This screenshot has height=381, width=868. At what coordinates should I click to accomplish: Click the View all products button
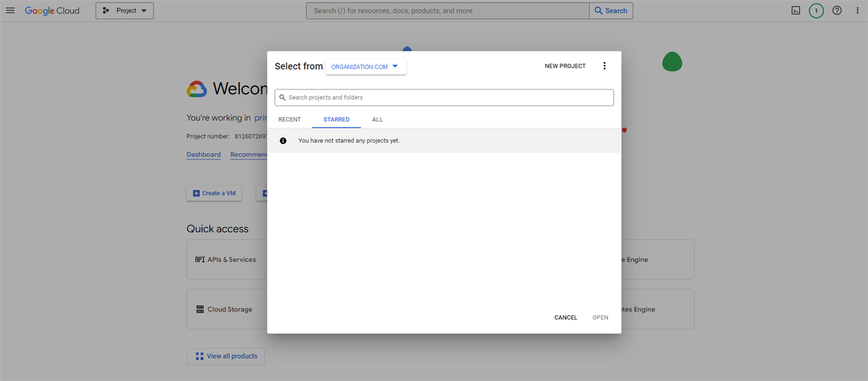[226, 357]
